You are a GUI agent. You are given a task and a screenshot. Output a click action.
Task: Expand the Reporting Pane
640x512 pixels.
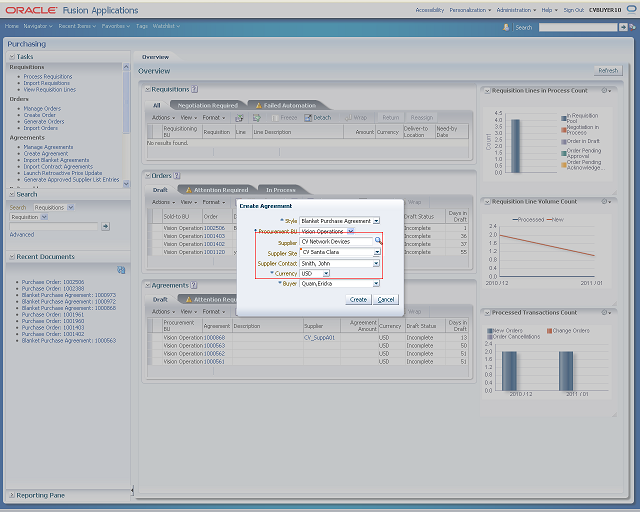(12, 495)
